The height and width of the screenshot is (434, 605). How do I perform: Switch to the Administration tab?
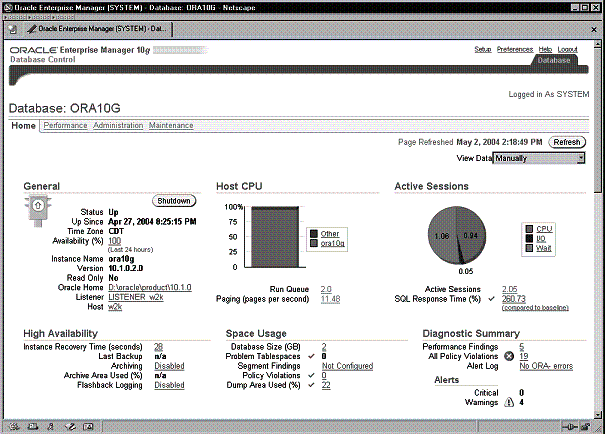point(118,125)
